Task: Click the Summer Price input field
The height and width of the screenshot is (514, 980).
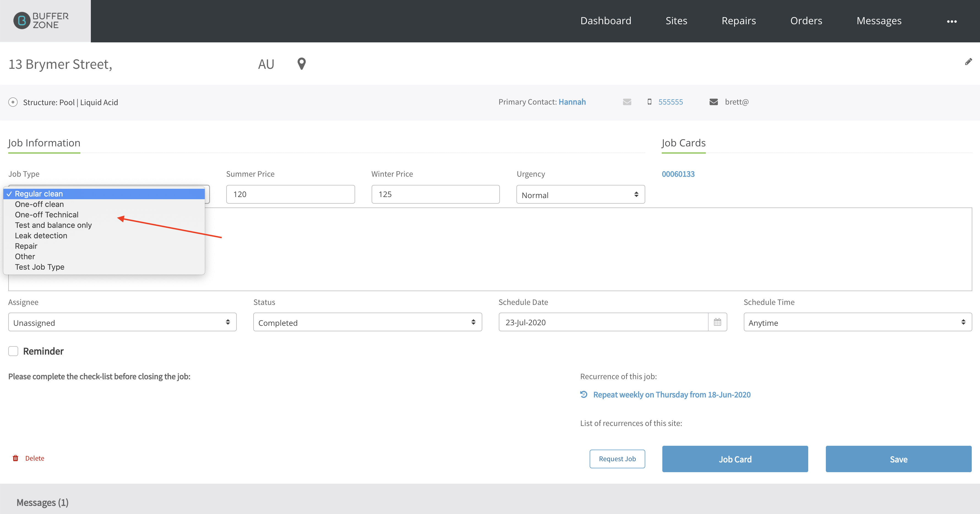Action: (x=290, y=194)
